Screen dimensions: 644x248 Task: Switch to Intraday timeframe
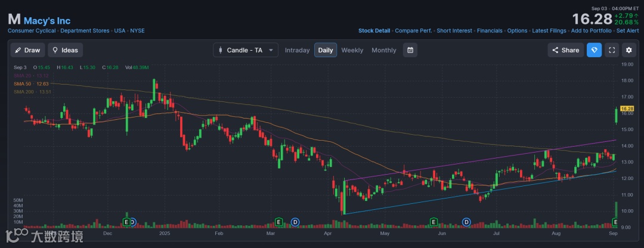coord(298,50)
